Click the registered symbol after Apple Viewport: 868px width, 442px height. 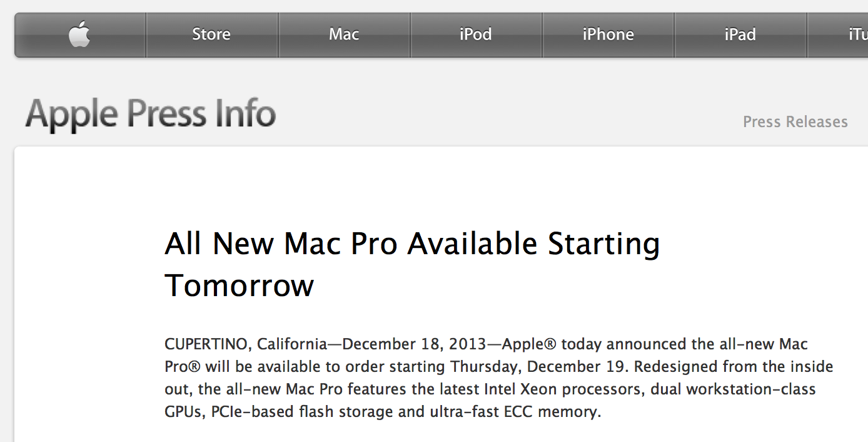(x=552, y=344)
